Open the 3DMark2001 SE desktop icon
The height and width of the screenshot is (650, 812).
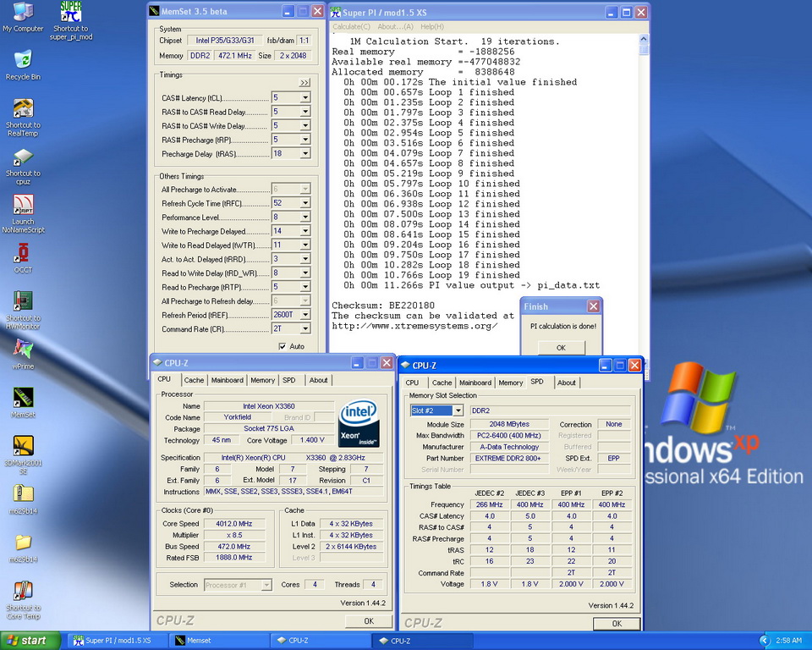(x=23, y=455)
